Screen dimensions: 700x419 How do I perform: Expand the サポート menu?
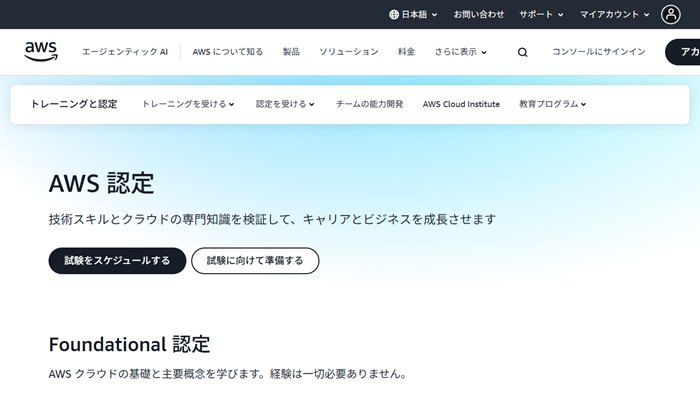click(x=541, y=15)
